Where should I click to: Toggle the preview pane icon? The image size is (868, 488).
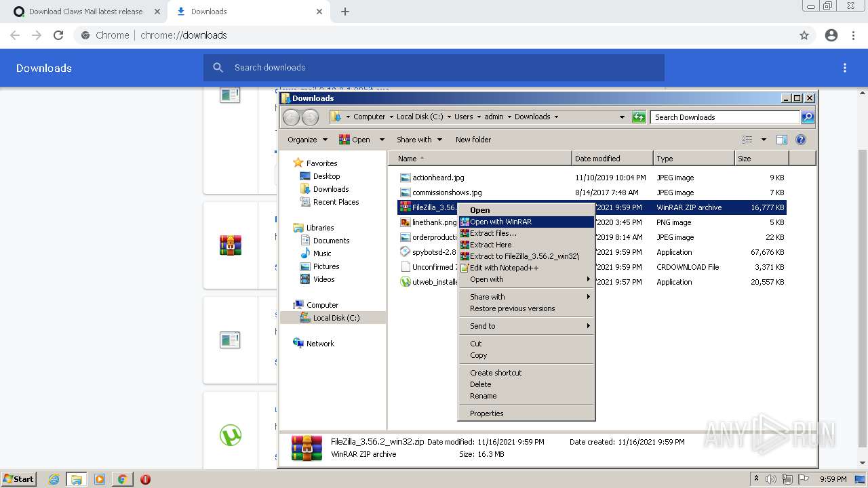pos(782,140)
